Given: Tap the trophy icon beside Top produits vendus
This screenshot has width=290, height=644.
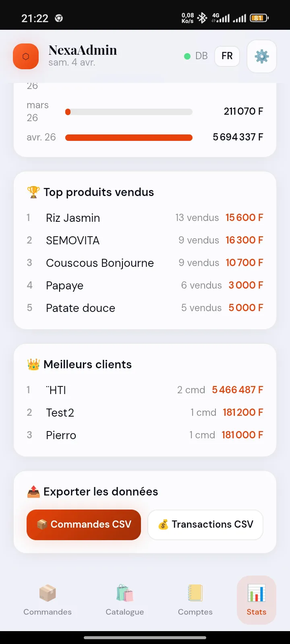Looking at the screenshot, I should click(33, 192).
